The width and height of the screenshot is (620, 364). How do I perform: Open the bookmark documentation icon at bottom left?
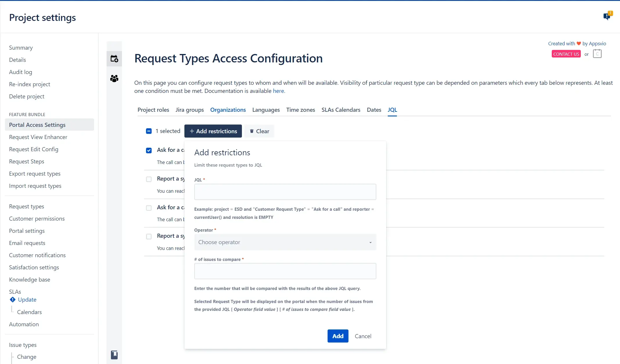pyautogui.click(x=114, y=355)
